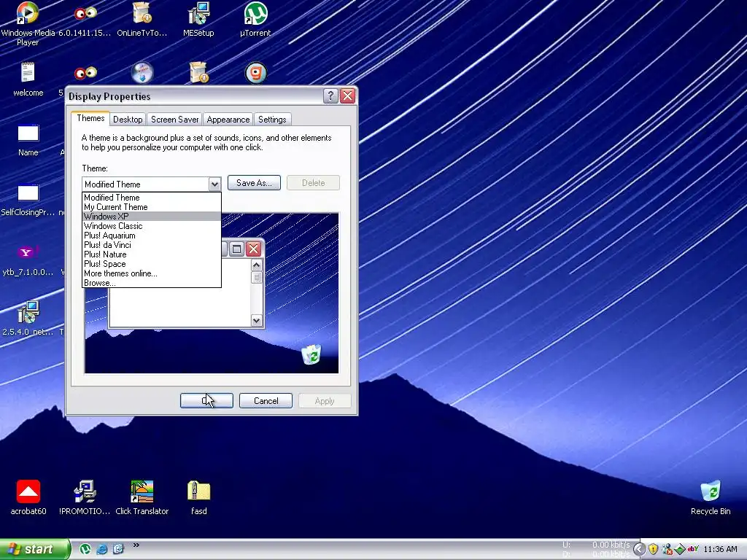
Task: Click the µTorrent quick launch icon
Action: pyautogui.click(x=85, y=549)
